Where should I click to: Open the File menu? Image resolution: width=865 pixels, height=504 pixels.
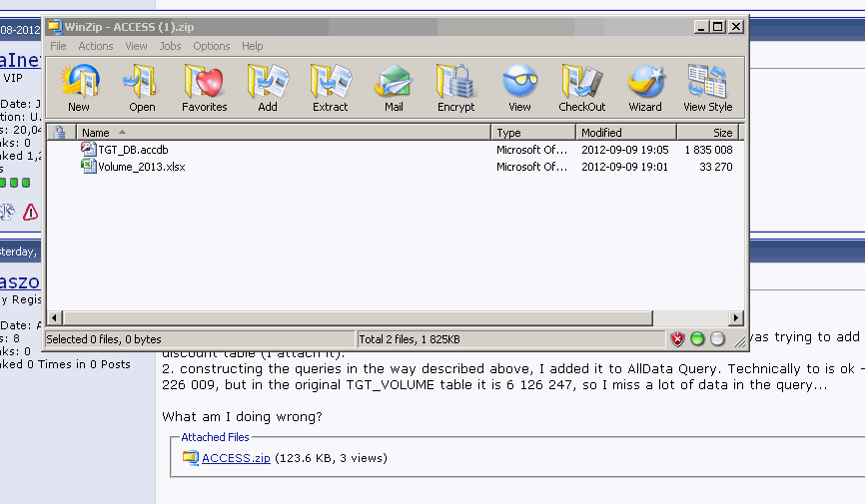coord(58,46)
